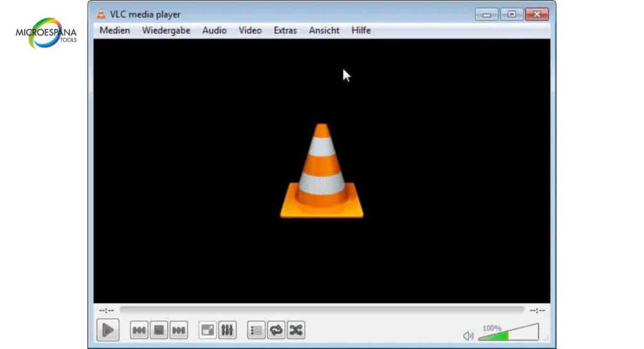The width and height of the screenshot is (644, 349).
Task: Click the Hilfe menu
Action: (x=361, y=30)
